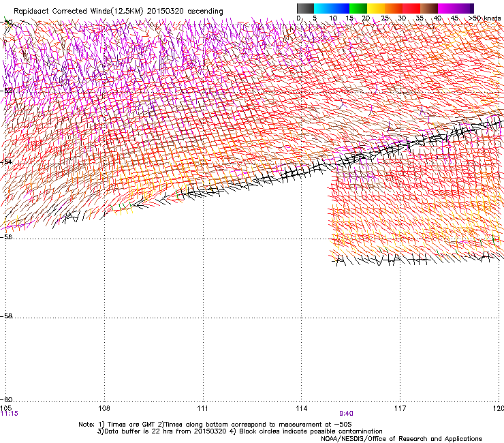Click the green 15-20 knots legend swatch
Image resolution: width=504 pixels, height=443 pixels.
358,8
